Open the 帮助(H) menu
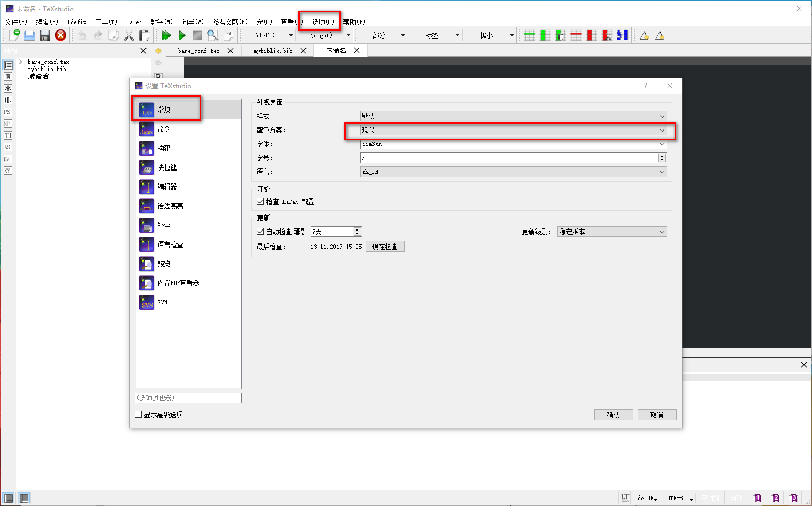Screen dimensions: 812x506 tap(354, 22)
